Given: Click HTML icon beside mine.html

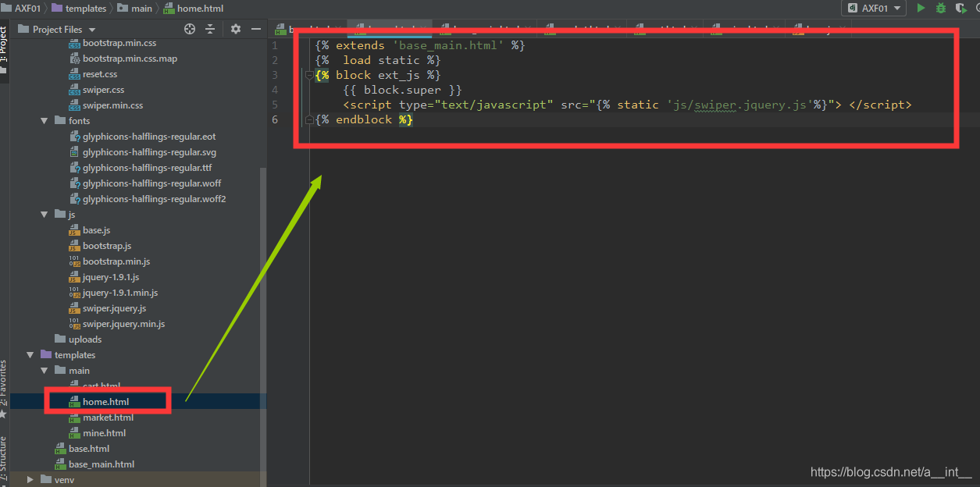Looking at the screenshot, I should pyautogui.click(x=74, y=433).
